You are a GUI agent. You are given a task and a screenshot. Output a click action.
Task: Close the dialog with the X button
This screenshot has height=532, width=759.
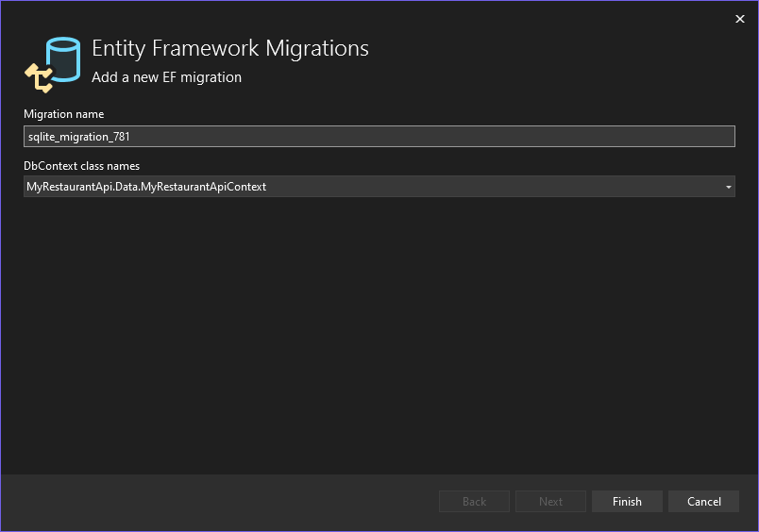[739, 19]
